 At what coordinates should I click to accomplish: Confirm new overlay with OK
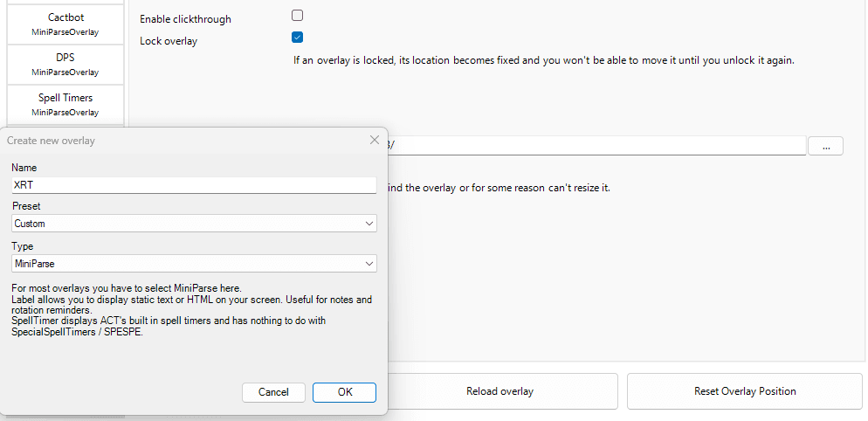click(344, 392)
